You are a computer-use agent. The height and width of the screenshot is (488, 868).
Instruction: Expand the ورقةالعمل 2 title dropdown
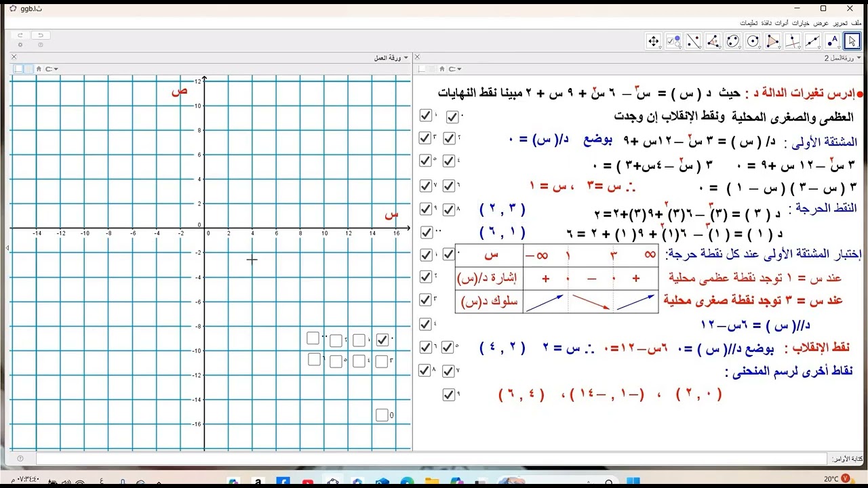pos(860,58)
